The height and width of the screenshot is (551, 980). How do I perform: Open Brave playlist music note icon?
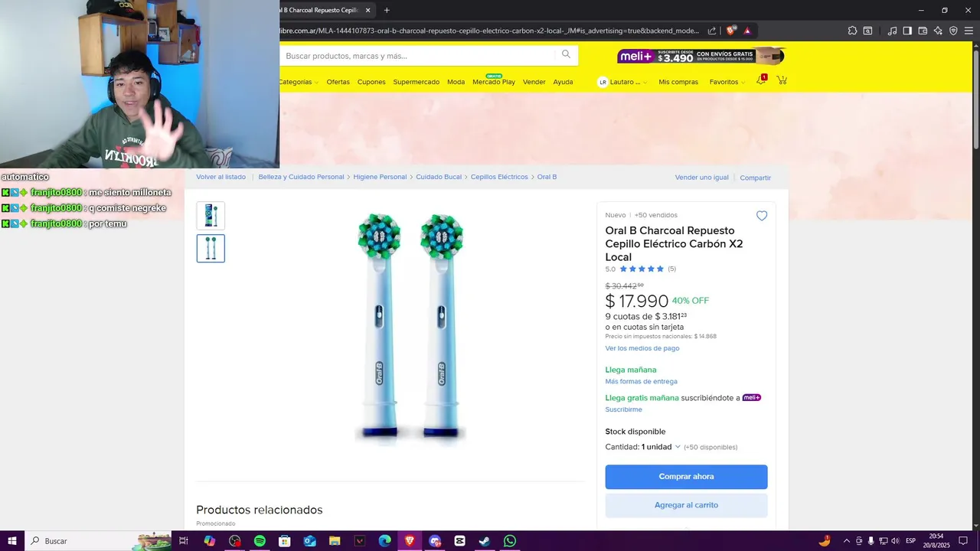tap(892, 31)
